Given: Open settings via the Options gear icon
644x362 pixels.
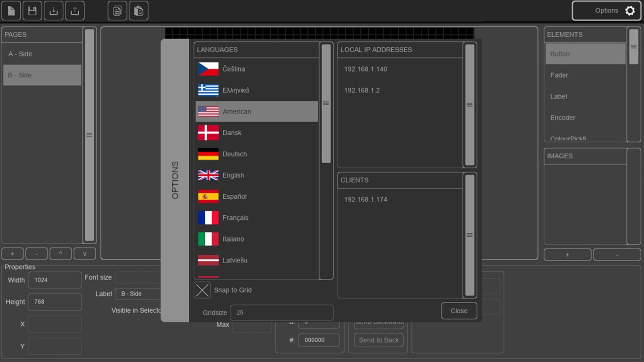Looking at the screenshot, I should (x=629, y=11).
